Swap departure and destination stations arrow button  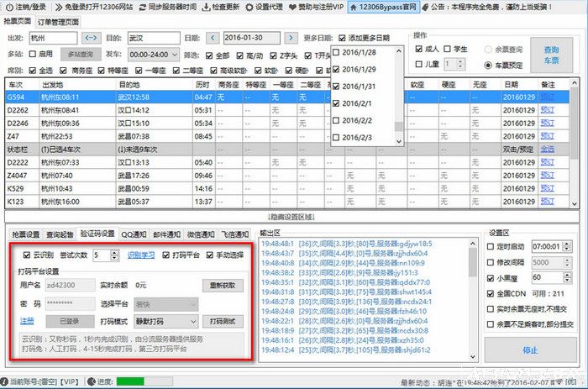point(91,38)
